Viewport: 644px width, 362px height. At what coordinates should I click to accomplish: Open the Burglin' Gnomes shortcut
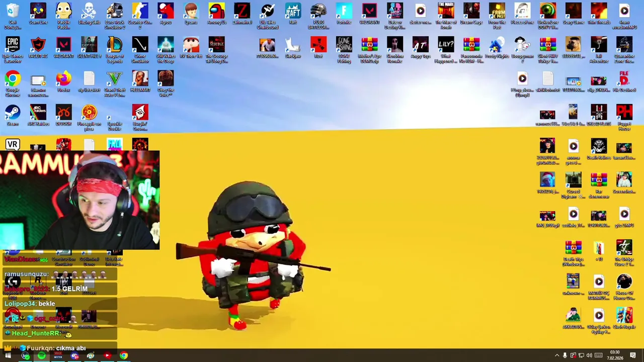click(140, 117)
